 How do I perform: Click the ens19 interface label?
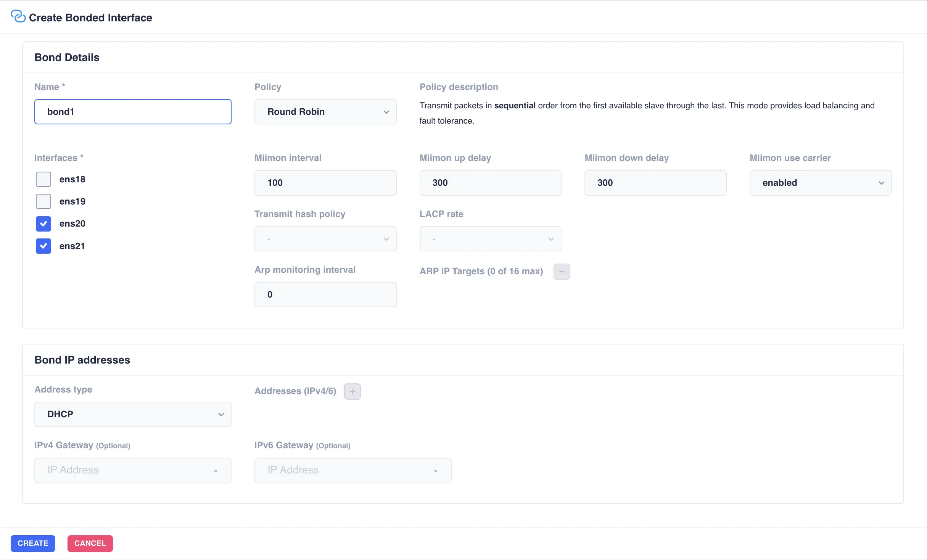[72, 201]
